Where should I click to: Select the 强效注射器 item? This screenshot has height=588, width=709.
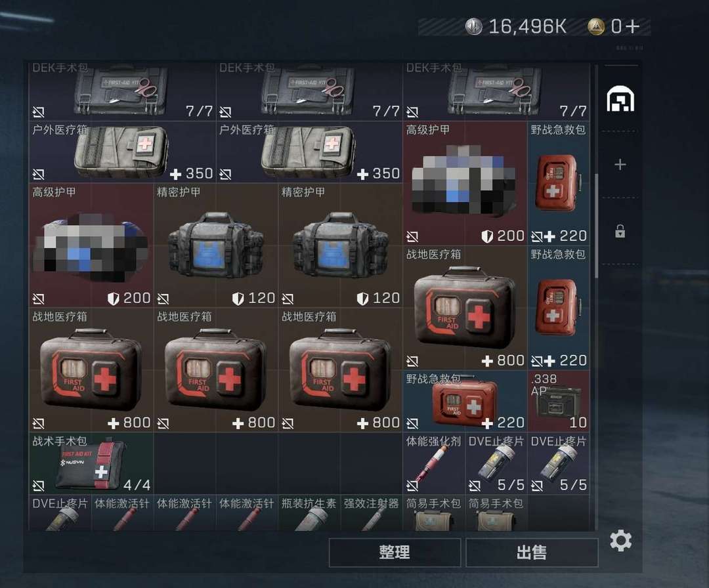click(371, 513)
